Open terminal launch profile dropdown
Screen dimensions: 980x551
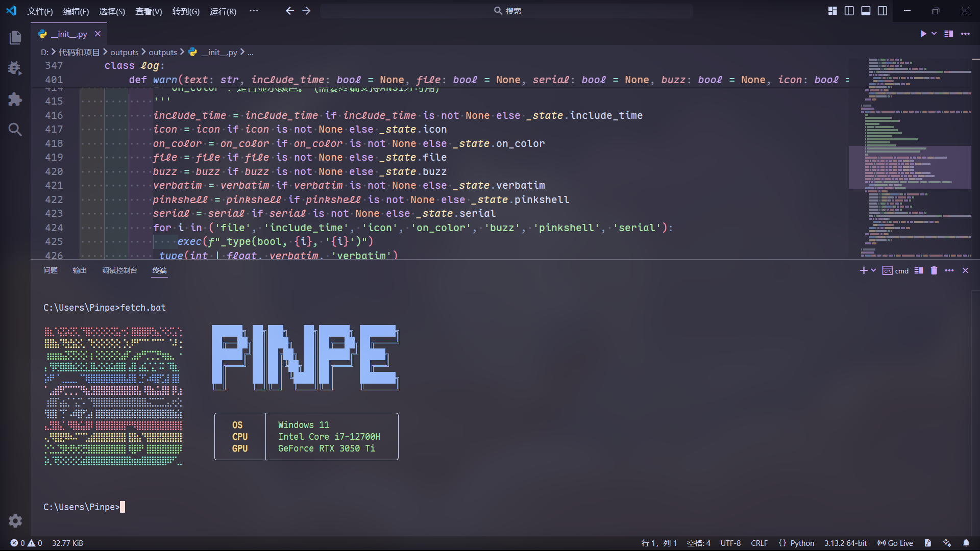pos(874,270)
